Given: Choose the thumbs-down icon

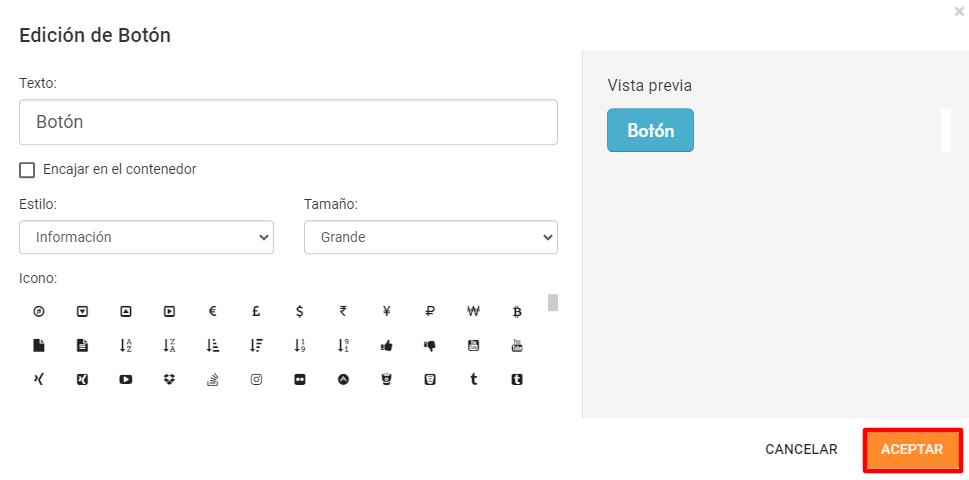Looking at the screenshot, I should coord(430,346).
